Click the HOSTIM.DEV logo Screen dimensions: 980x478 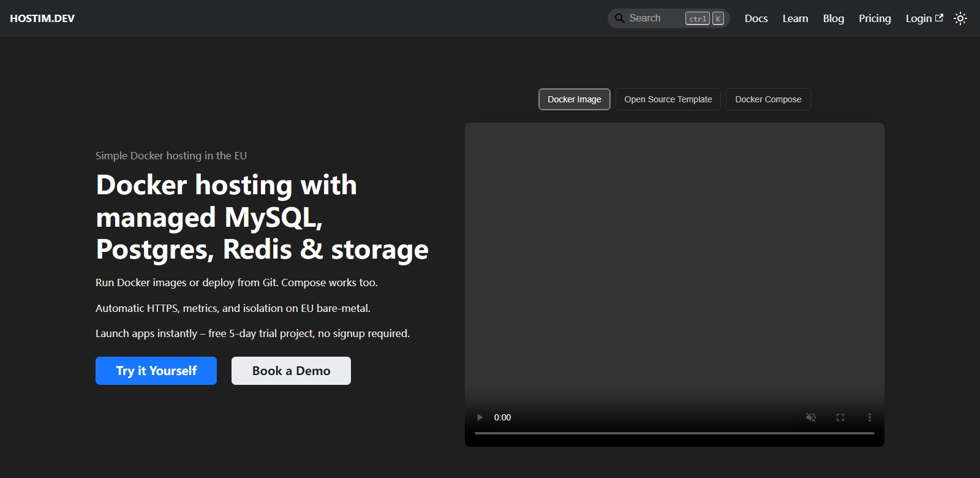(42, 18)
